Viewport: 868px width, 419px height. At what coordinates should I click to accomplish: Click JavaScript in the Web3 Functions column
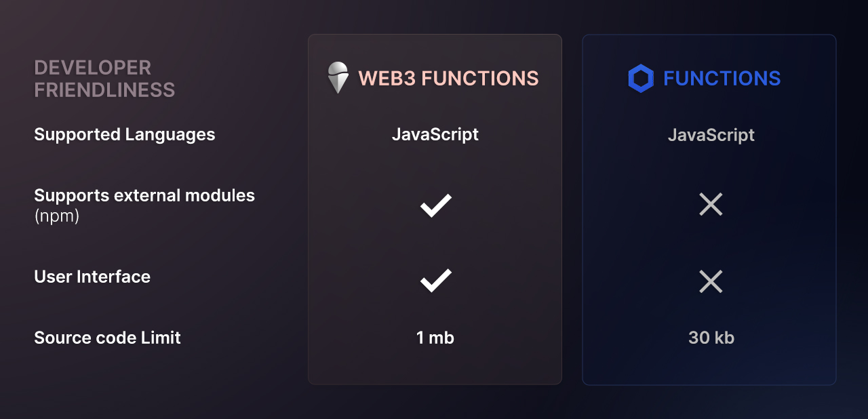(x=435, y=134)
